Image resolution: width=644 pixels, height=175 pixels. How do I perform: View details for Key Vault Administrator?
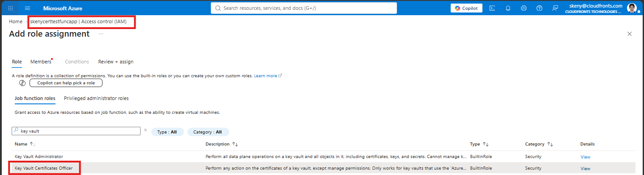click(585, 157)
